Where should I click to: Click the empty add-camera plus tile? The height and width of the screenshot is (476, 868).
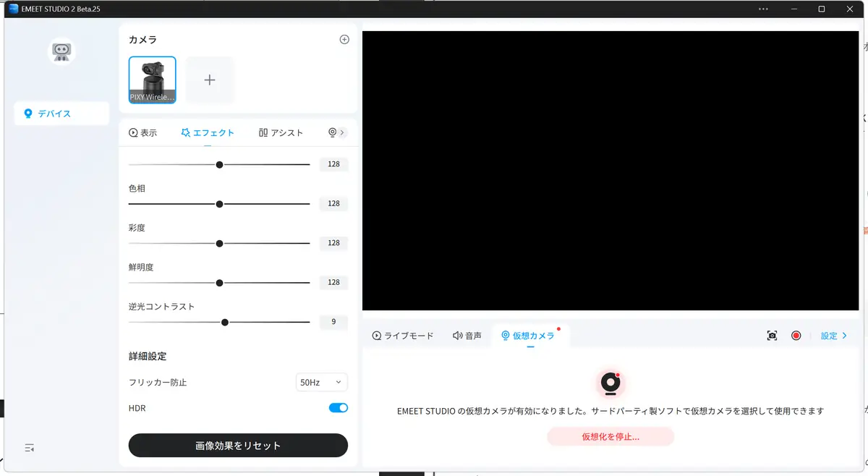(210, 80)
